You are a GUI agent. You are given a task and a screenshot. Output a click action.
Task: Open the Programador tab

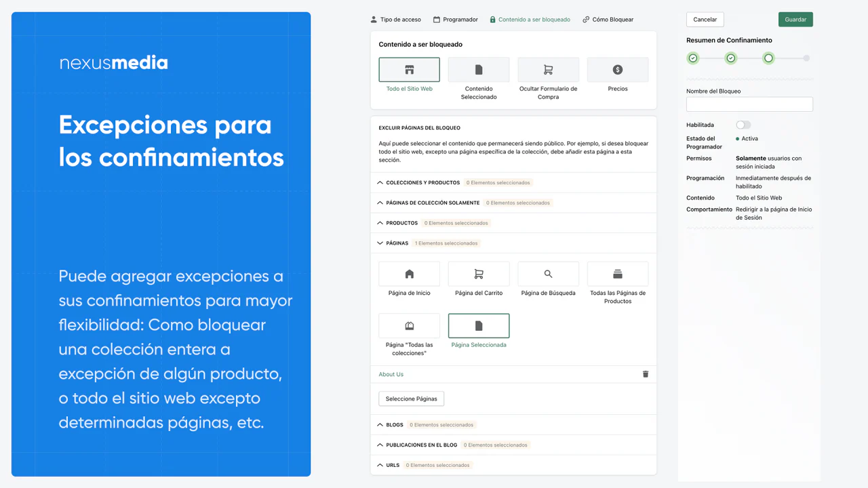coord(456,20)
